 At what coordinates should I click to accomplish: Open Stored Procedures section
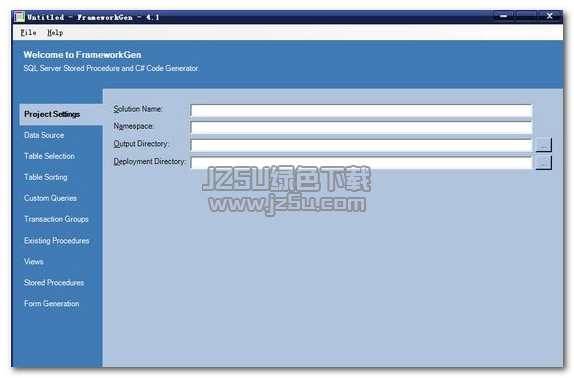[x=54, y=282]
